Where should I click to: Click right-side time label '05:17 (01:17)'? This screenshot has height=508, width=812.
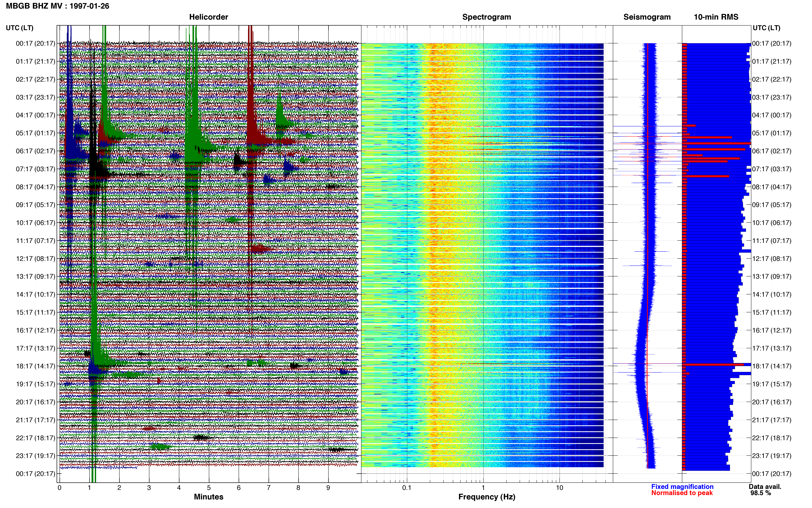(772, 133)
